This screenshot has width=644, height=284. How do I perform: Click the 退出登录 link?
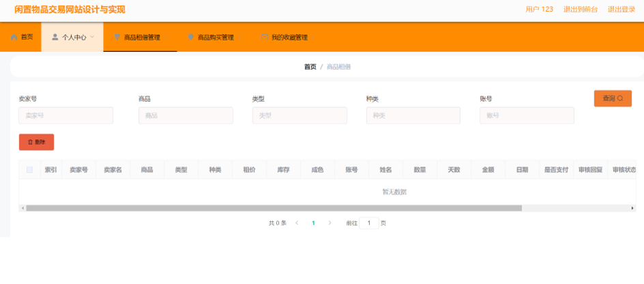621,10
